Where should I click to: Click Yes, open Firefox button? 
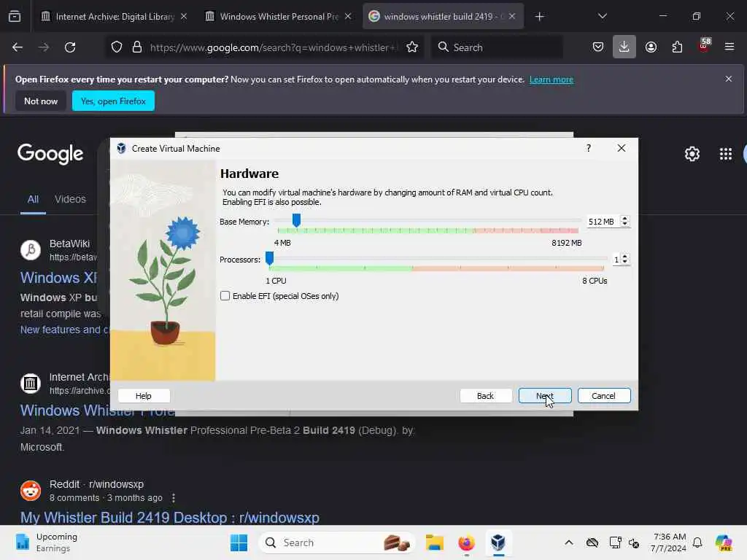[x=113, y=101]
